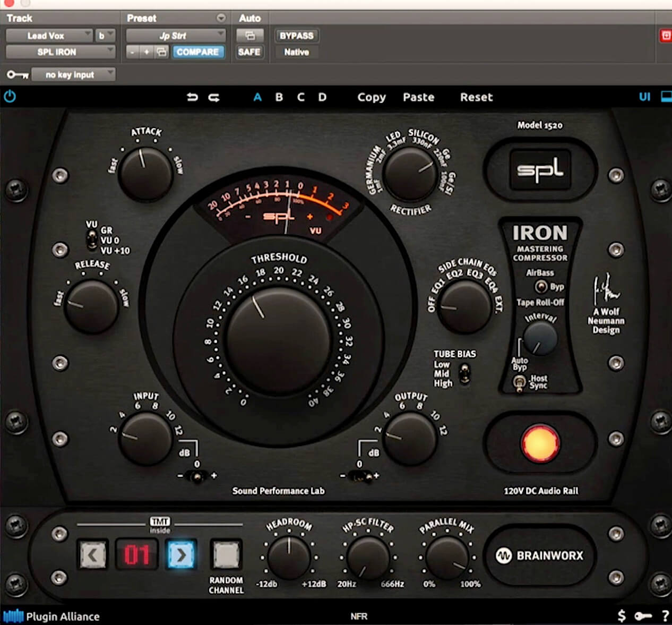
Task: Click the Copy button
Action: [372, 97]
